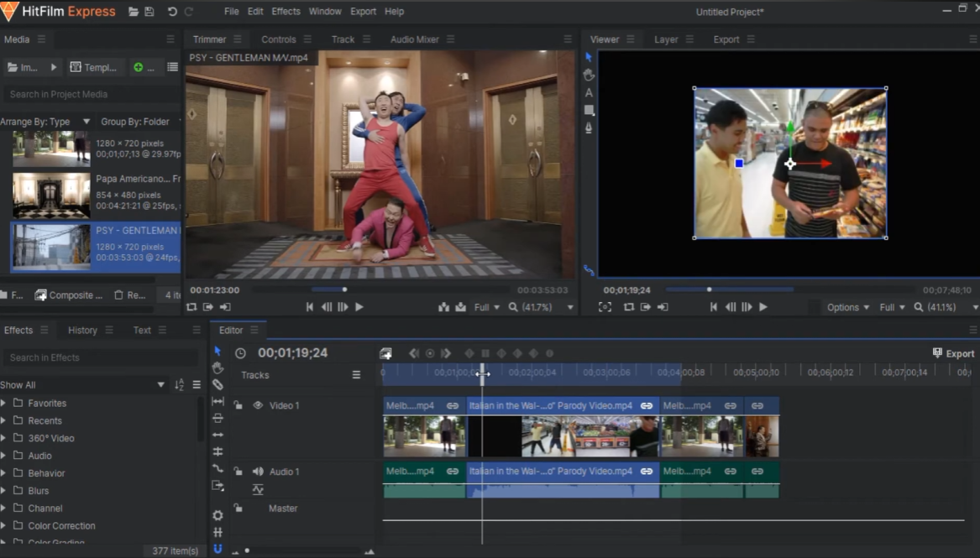
Task: Play the Viewer timeline
Action: coord(763,307)
